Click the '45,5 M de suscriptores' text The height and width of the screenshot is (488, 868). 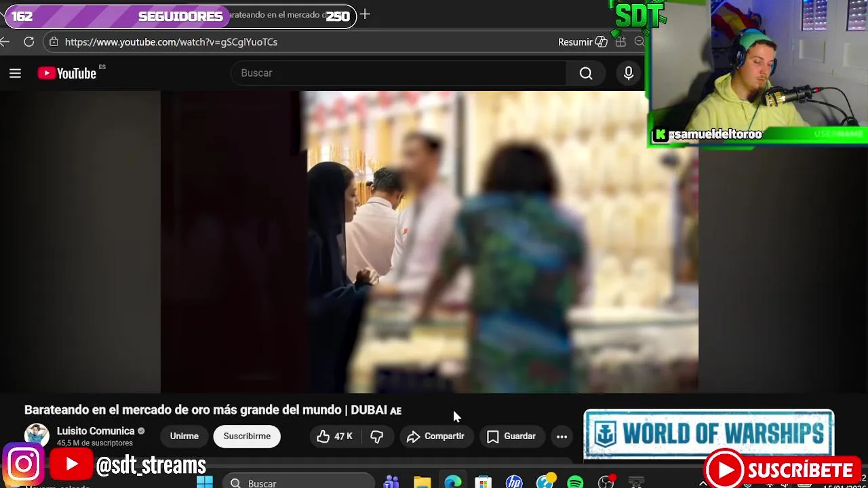click(x=95, y=443)
